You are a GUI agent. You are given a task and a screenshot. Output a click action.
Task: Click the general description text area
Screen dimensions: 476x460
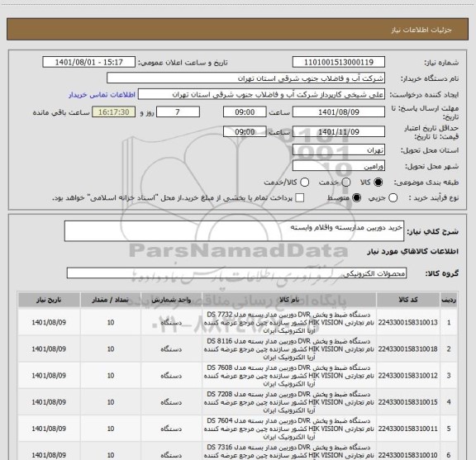pos(234,231)
